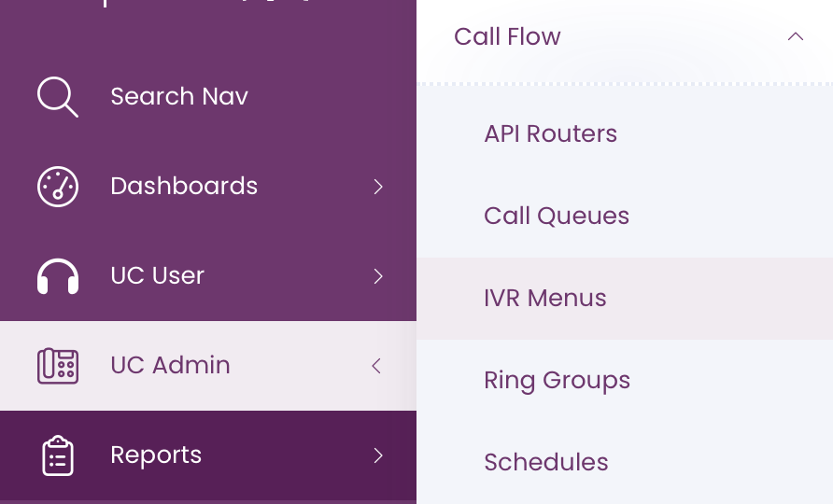Expand the UC User chevron
The height and width of the screenshot is (504, 833).
point(377,276)
